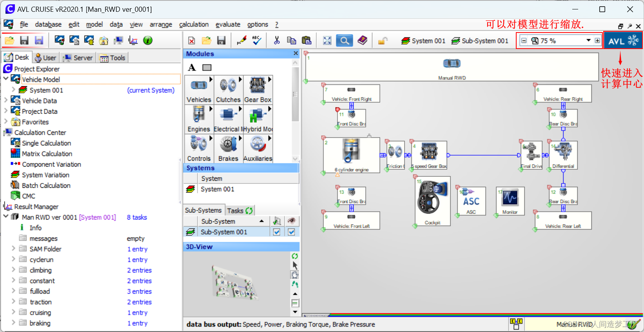644x332 pixels.
Task: Expand the fullload folder entry
Action: (x=13, y=291)
